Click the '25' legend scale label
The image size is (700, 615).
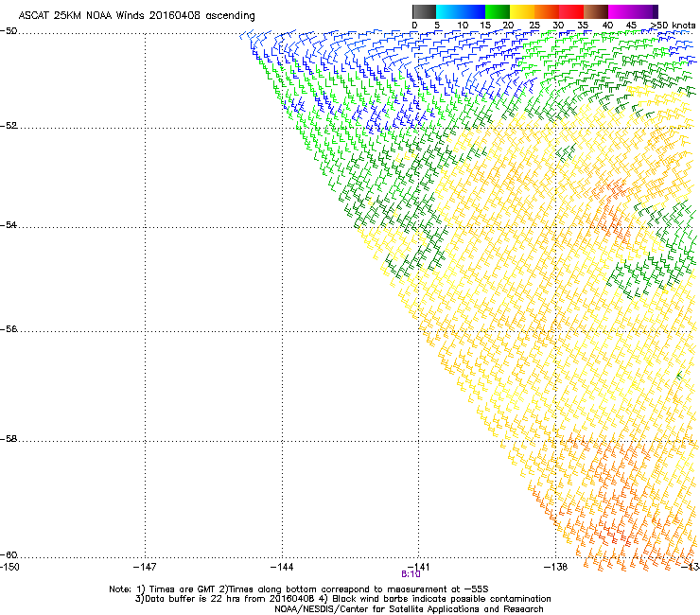[x=534, y=26]
